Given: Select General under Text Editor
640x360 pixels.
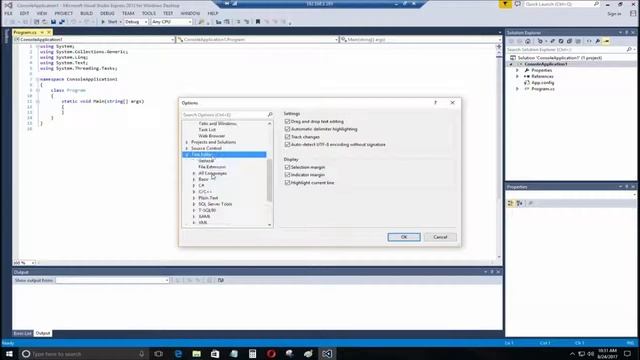Looking at the screenshot, I should tap(206, 161).
